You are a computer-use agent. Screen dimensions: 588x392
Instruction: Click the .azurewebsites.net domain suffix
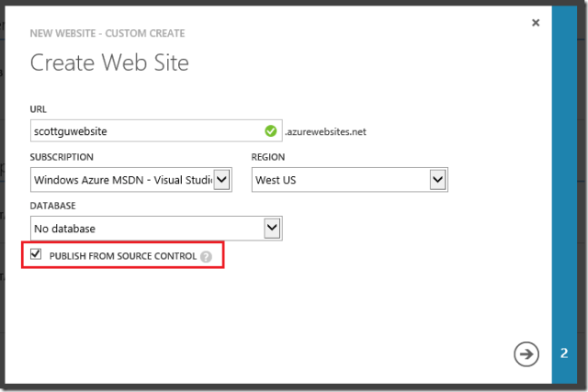(325, 132)
